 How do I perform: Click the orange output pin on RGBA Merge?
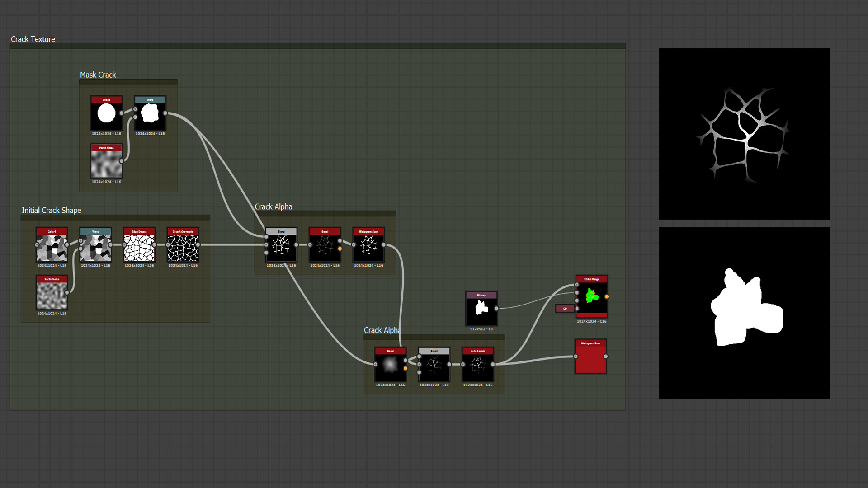[x=607, y=297]
